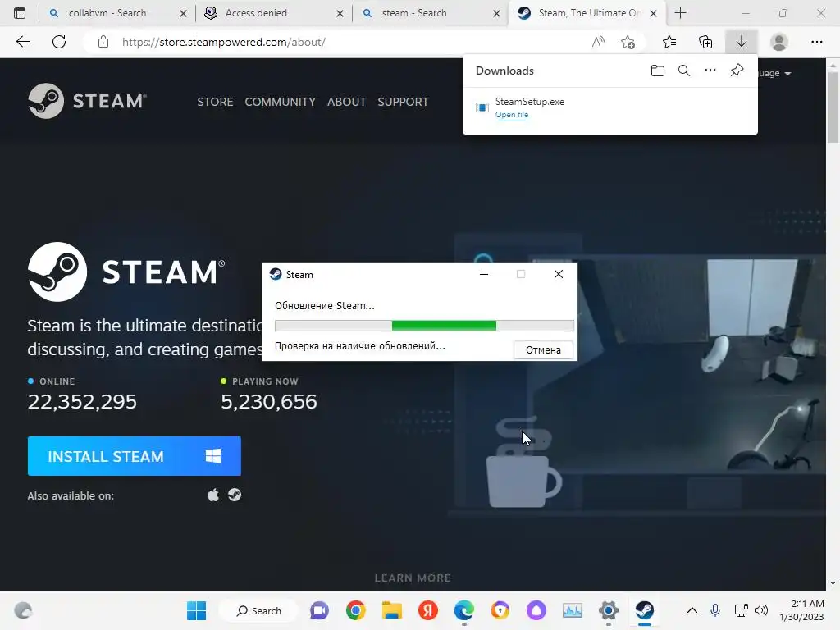The width and height of the screenshot is (840, 630).
Task: Open the Settings gear on the taskbar
Action: click(609, 610)
